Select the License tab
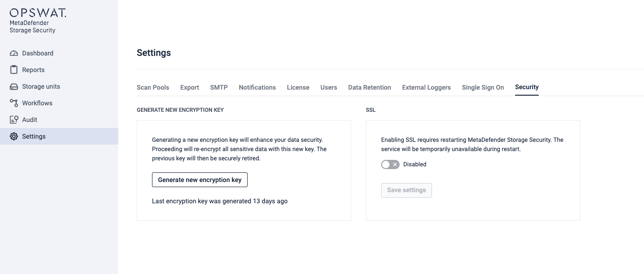The width and height of the screenshot is (644, 274). 298,87
